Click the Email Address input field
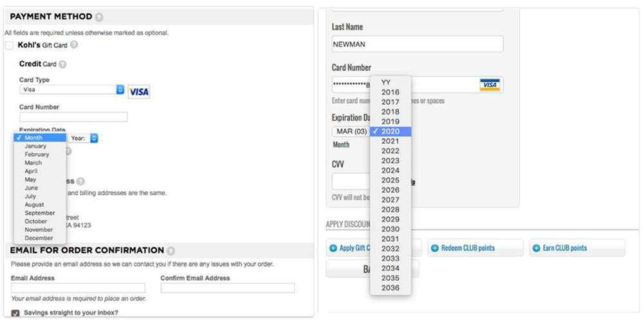This screenshot has height=322, width=644. tap(78, 288)
